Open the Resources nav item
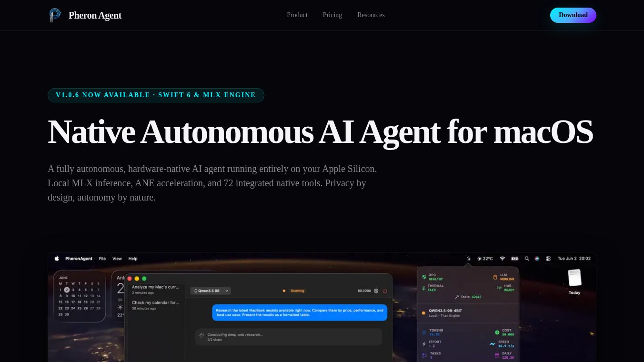The image size is (644, 362). point(371,15)
